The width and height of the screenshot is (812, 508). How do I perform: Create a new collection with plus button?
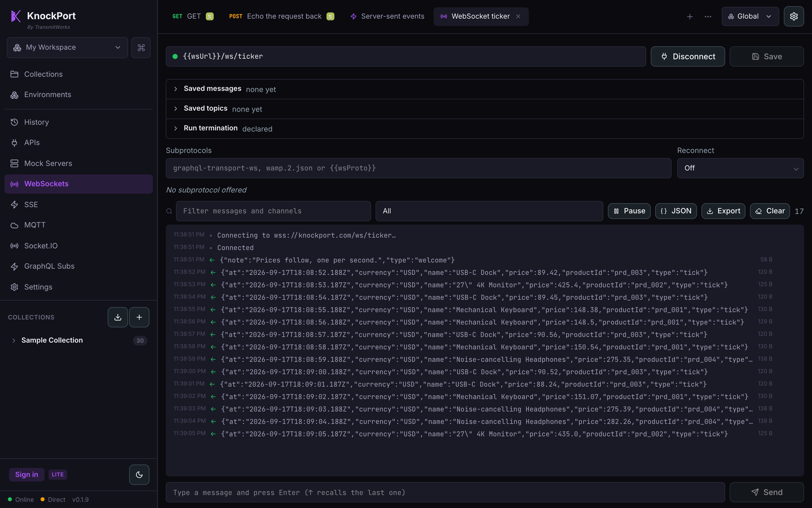(x=139, y=317)
